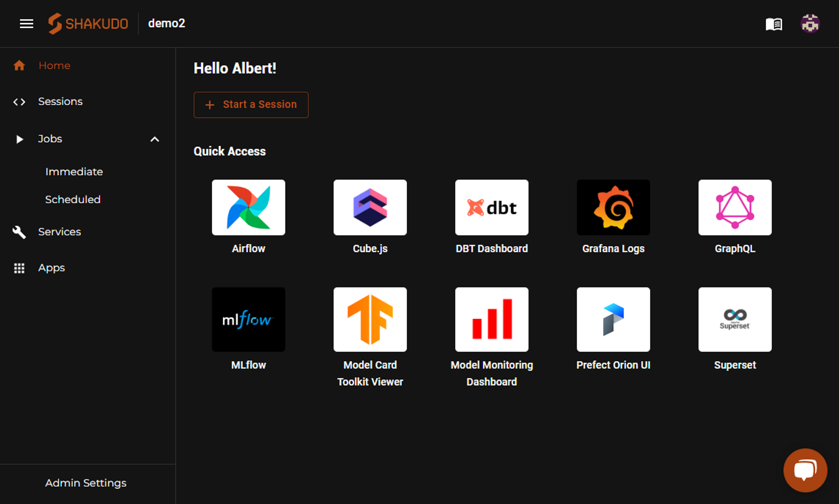The width and height of the screenshot is (839, 504).
Task: Launch the MLflow tile
Action: [x=248, y=320]
